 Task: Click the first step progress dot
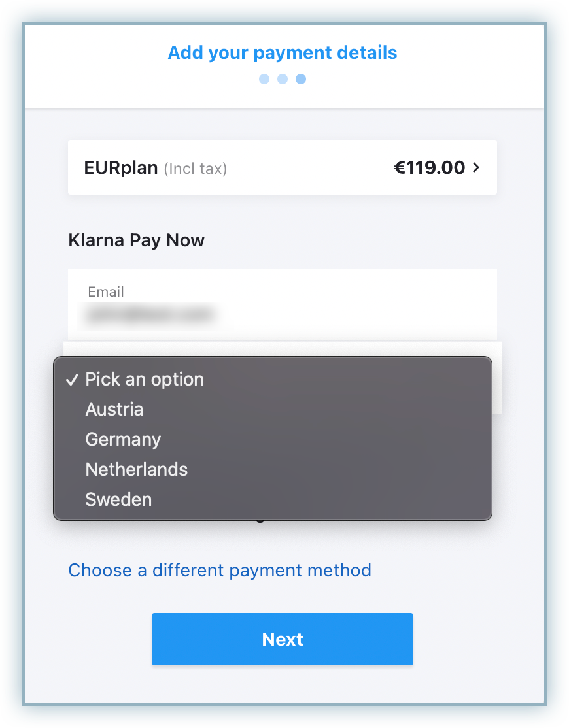264,79
